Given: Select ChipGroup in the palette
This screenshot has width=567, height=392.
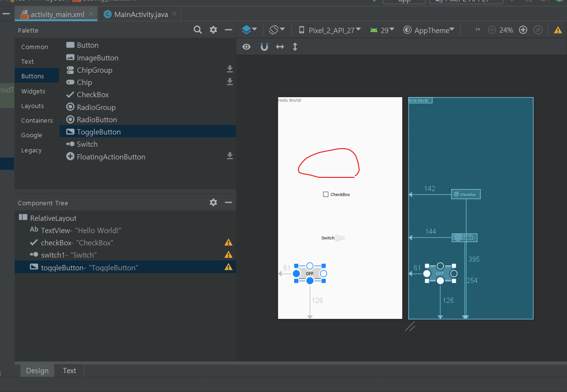Looking at the screenshot, I should tap(148, 70).
